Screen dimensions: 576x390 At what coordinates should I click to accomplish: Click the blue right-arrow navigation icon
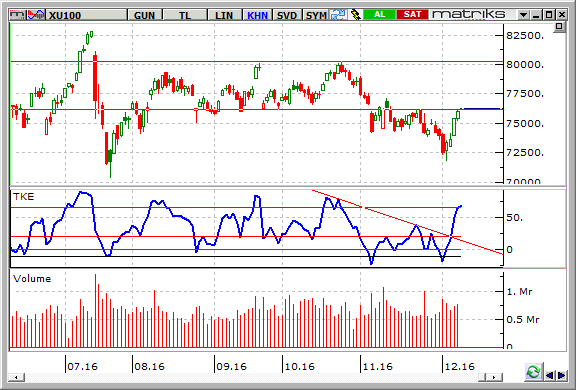(x=562, y=375)
